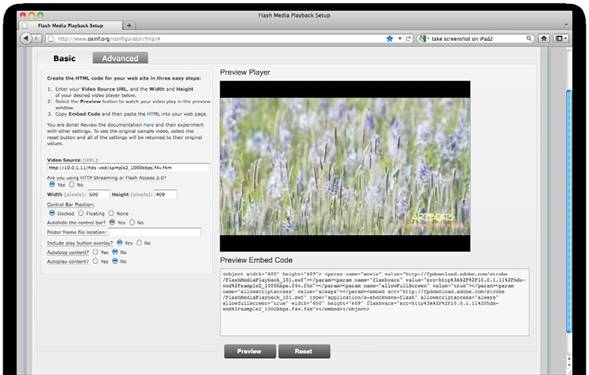Click the page icon in the address bar
589x375 pixels.
pos(51,39)
